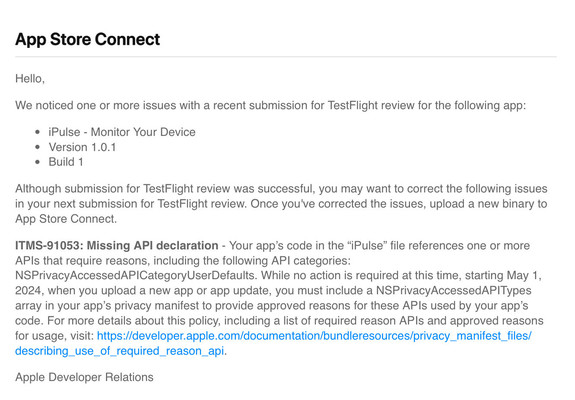Select the Build 1 list item
Screen dimensions: 575x400
point(66,162)
